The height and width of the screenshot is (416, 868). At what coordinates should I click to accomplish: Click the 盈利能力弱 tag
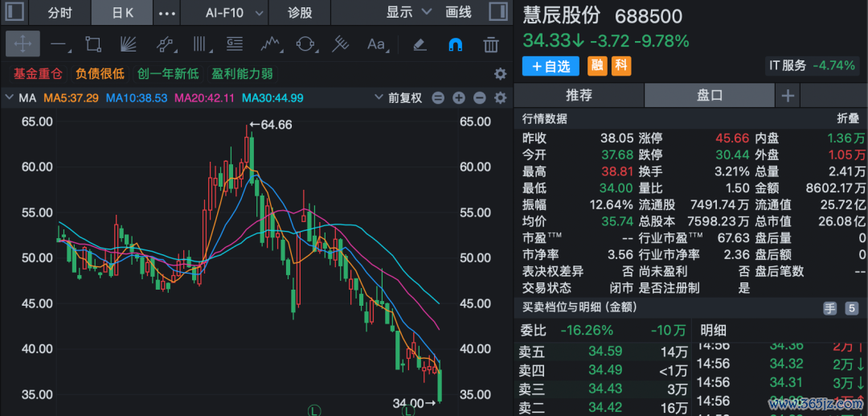pyautogui.click(x=242, y=74)
